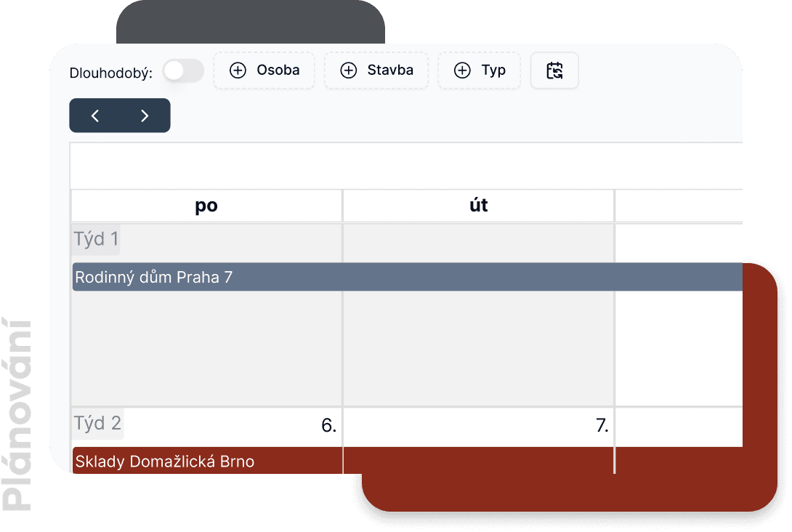
Task: Select day 6. in the calendar
Action: (x=328, y=426)
